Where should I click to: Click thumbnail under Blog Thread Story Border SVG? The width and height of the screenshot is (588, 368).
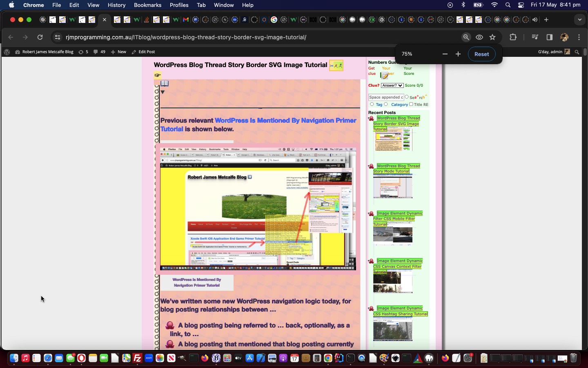[393, 139]
